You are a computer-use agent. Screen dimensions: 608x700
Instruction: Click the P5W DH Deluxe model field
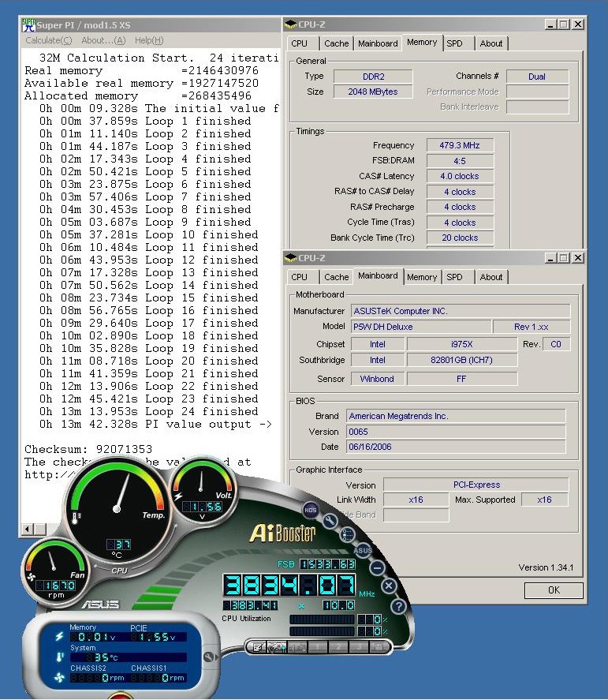coord(420,327)
